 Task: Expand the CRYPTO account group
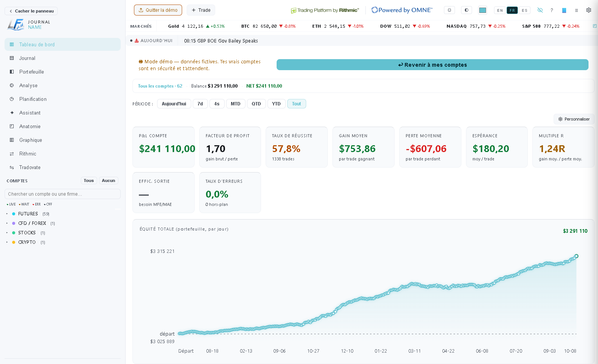point(63,242)
